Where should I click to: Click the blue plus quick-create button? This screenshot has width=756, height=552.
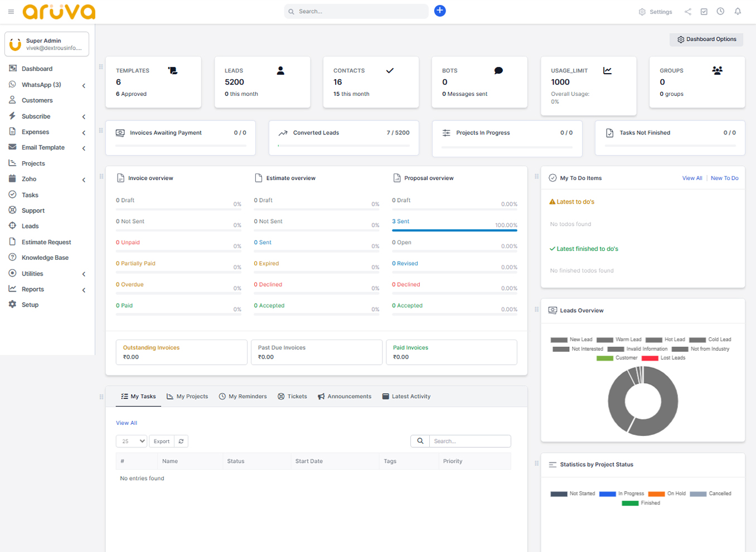click(x=440, y=11)
